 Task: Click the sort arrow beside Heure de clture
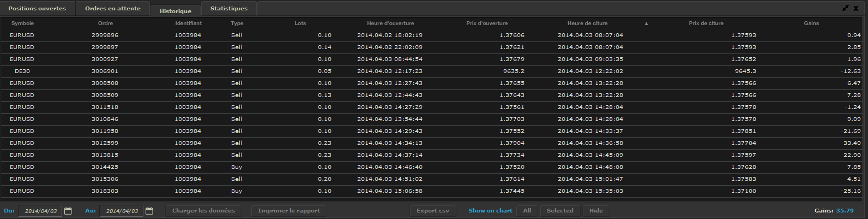point(646,23)
